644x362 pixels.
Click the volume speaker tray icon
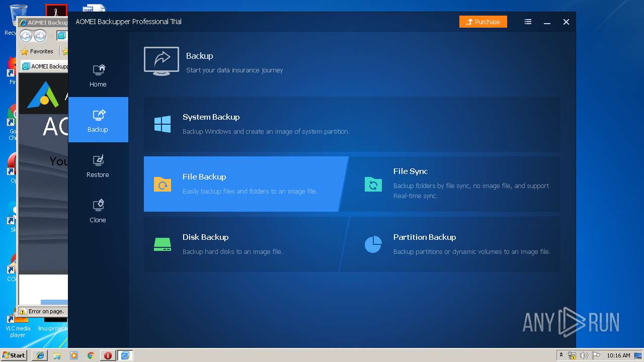[x=584, y=355]
